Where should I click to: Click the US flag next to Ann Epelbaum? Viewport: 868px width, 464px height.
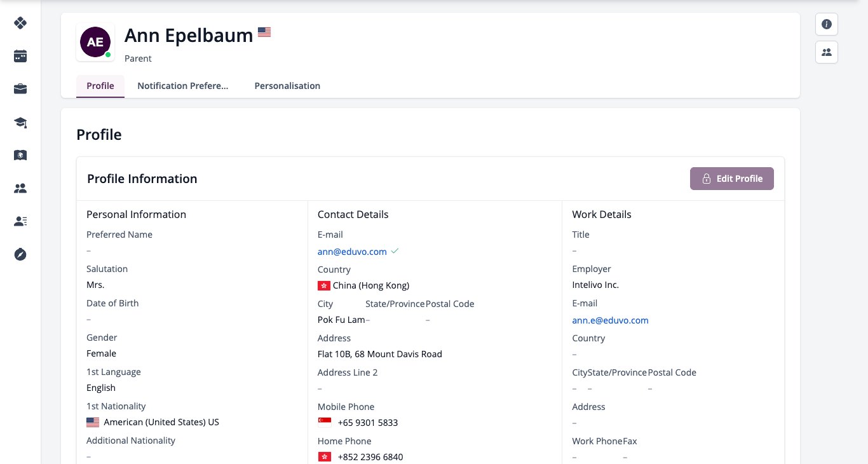click(x=264, y=32)
